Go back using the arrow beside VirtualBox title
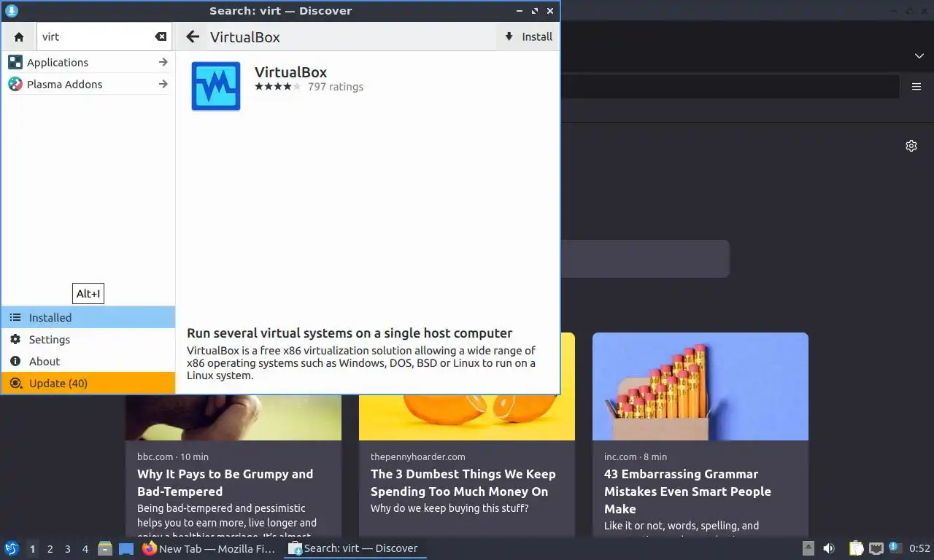 pos(193,36)
